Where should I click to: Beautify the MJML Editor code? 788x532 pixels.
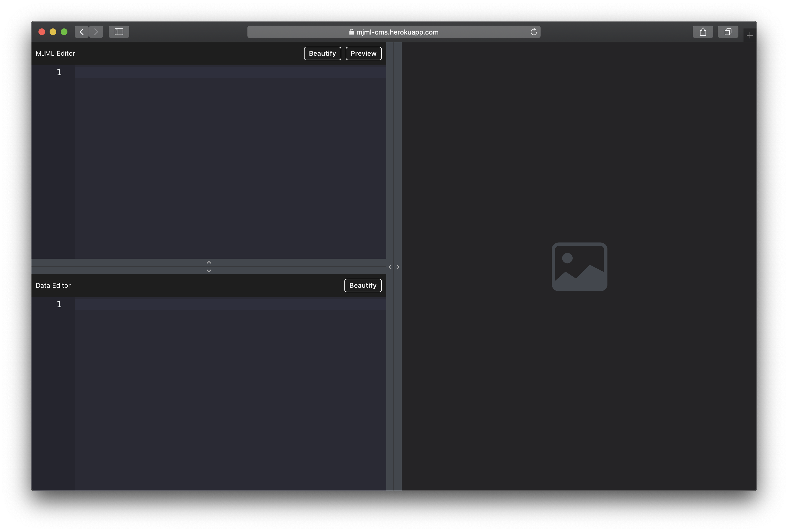pos(322,53)
